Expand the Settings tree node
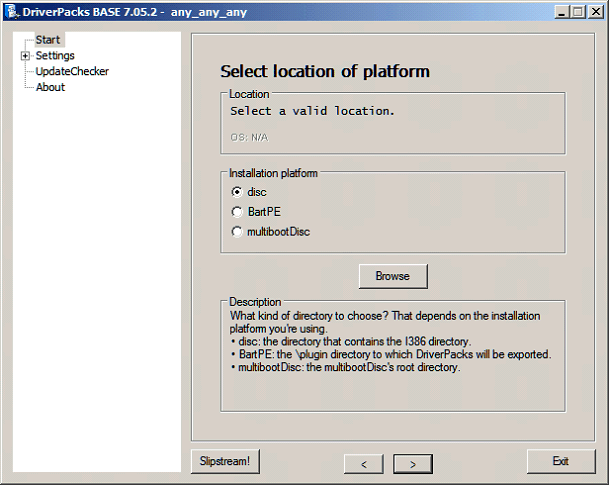This screenshot has height=485, width=609. [25, 56]
